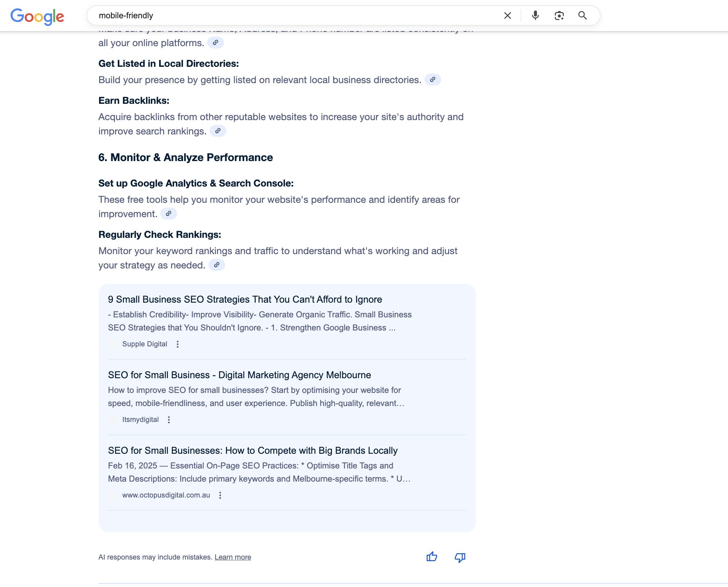Click snippet starting 'How to improve SEO'

[256, 397]
